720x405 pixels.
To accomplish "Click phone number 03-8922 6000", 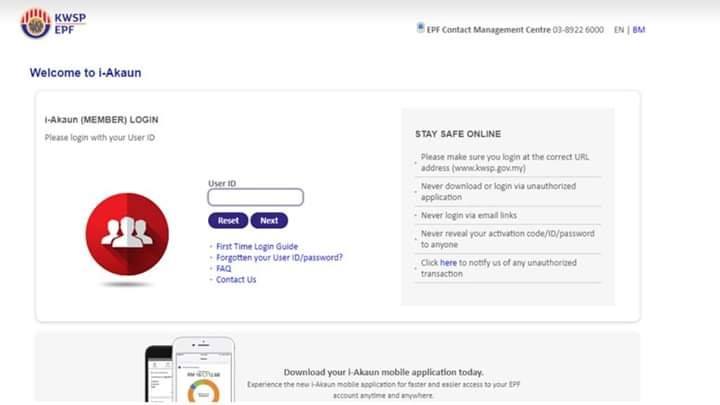I will [x=578, y=30].
